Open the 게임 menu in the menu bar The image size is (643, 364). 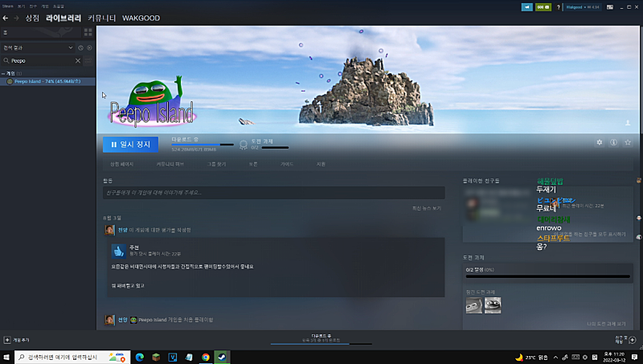point(45,6)
